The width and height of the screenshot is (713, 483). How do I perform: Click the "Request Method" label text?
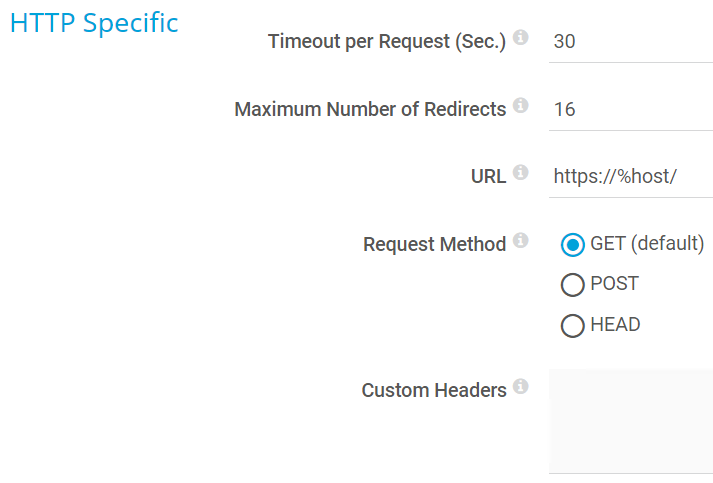(x=434, y=245)
